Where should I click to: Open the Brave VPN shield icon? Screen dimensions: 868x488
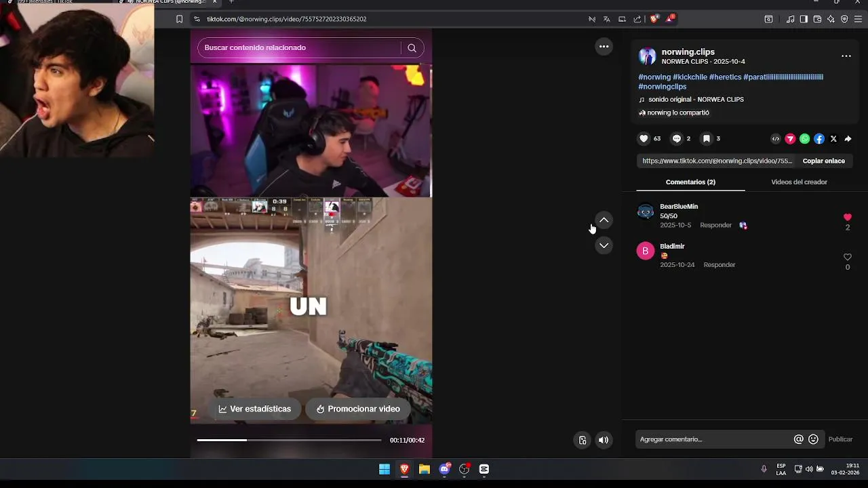[844, 19]
